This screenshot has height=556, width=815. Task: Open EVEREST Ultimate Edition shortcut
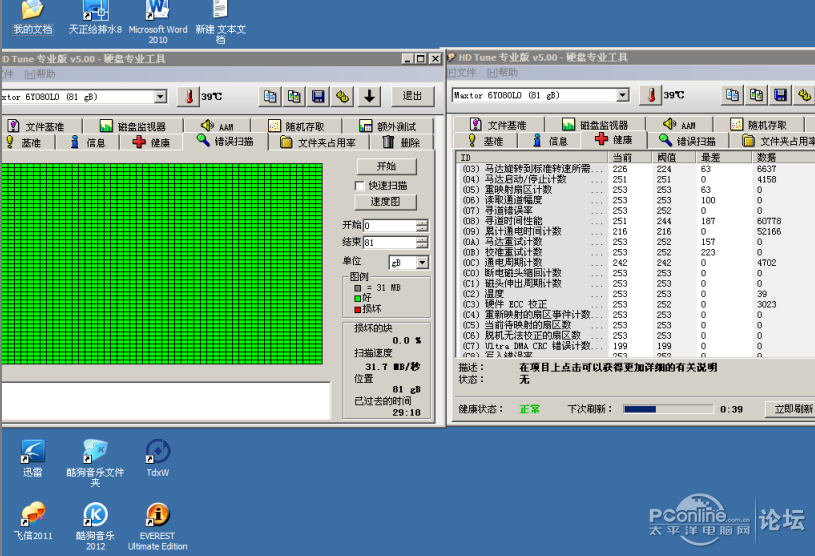tap(157, 526)
